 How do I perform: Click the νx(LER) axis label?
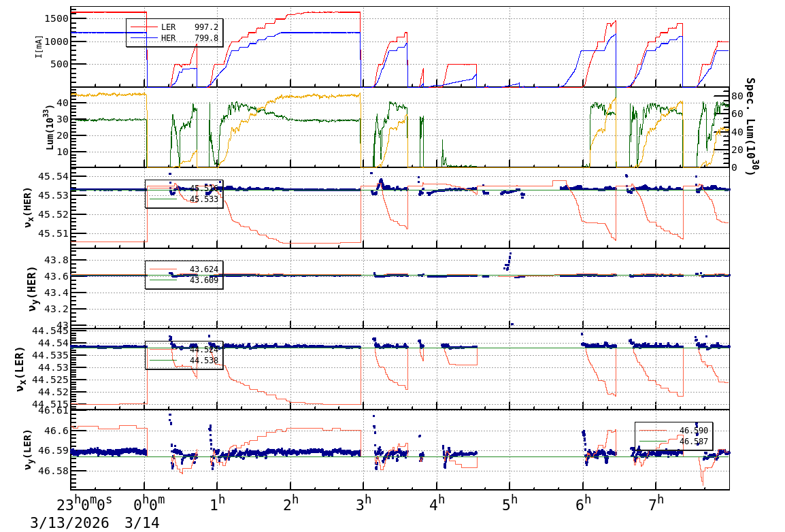[x=19, y=369]
